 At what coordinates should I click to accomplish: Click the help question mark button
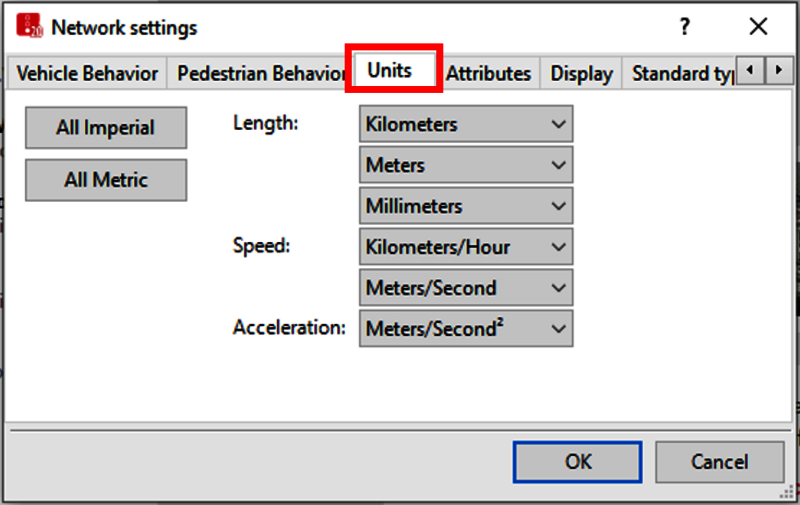685,26
